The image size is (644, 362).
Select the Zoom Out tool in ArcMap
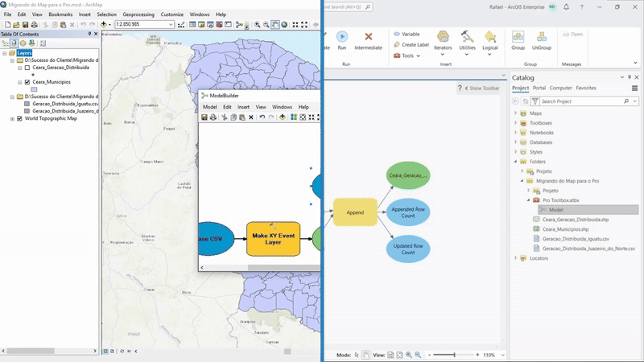pyautogui.click(x=266, y=25)
